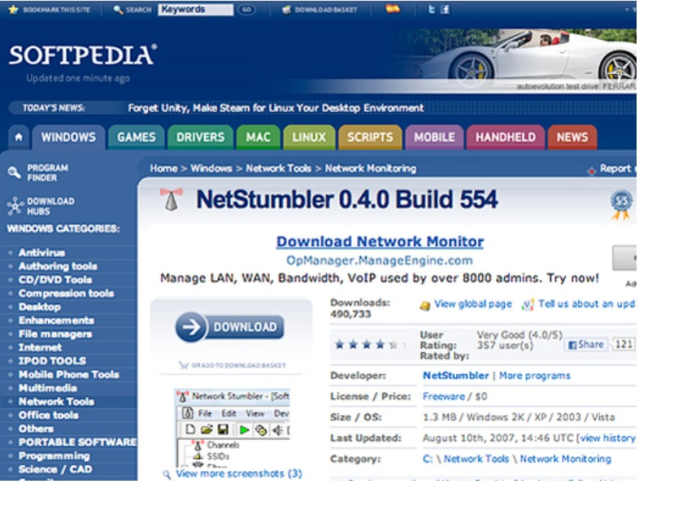The image size is (700, 523).
Task: Open Compression tools category in sidebar
Action: pyautogui.click(x=66, y=293)
